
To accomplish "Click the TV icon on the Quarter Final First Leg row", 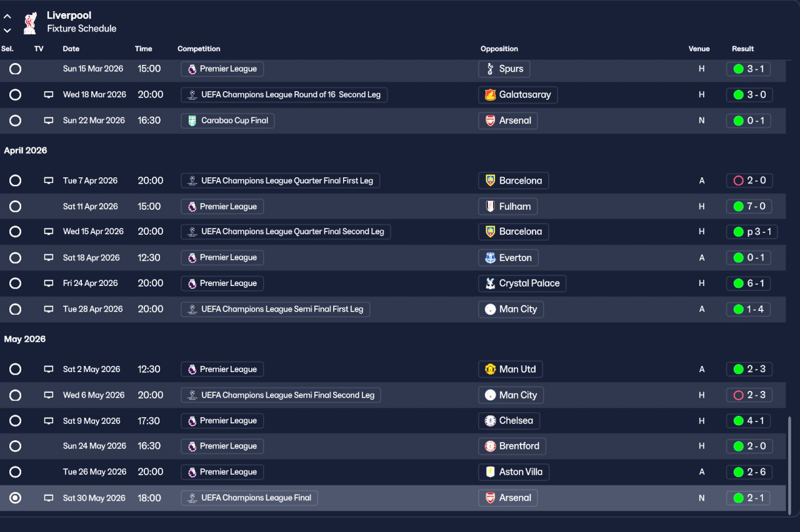I will (49, 181).
